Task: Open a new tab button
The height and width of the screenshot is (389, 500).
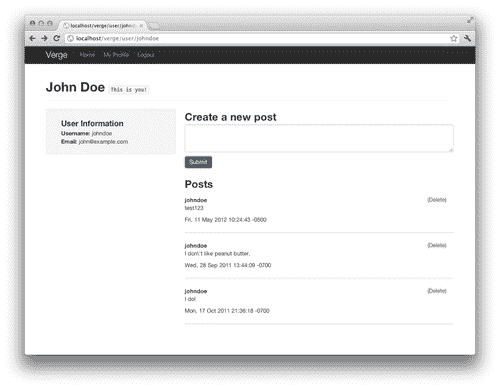Action: [x=154, y=26]
